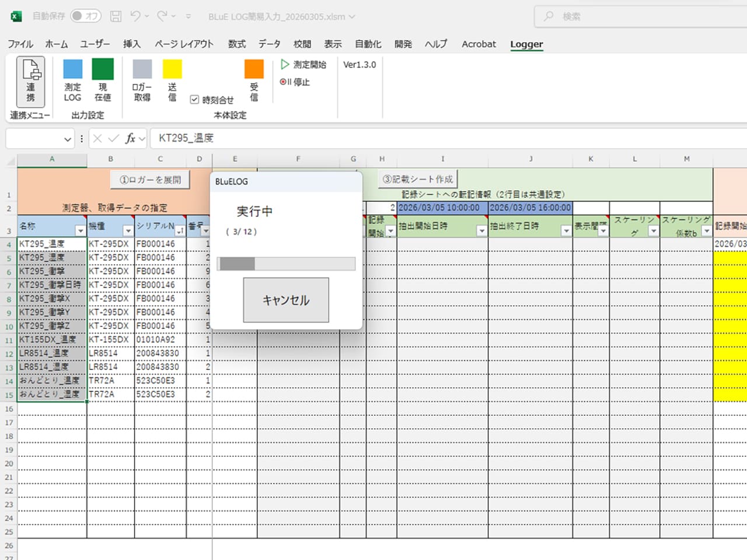Viewport: 747px width, 560px height.
Task: Switch to the データ ribbon tab
Action: (x=269, y=44)
